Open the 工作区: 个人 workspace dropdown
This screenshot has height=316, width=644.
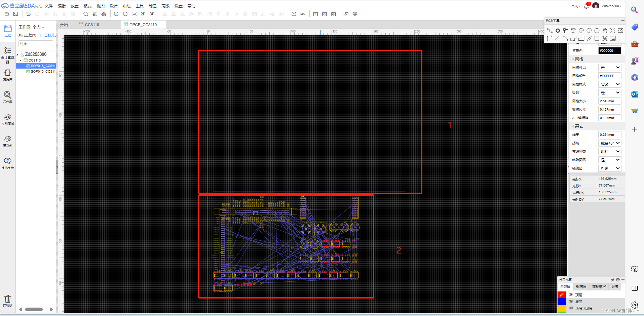[x=31, y=27]
